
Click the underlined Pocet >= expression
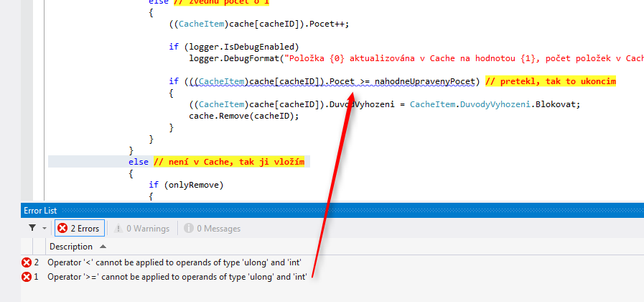tap(350, 82)
